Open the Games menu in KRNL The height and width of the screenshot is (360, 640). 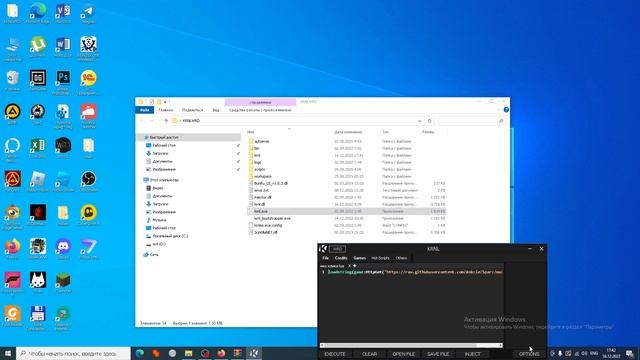[x=360, y=258]
